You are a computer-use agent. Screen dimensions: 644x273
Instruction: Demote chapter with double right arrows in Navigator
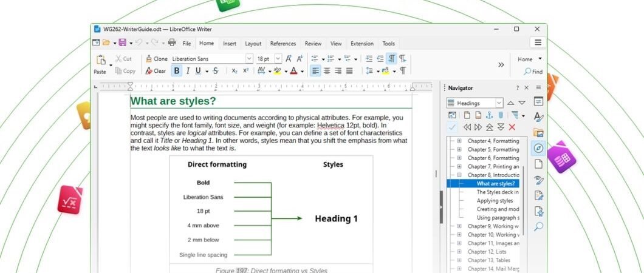478,127
